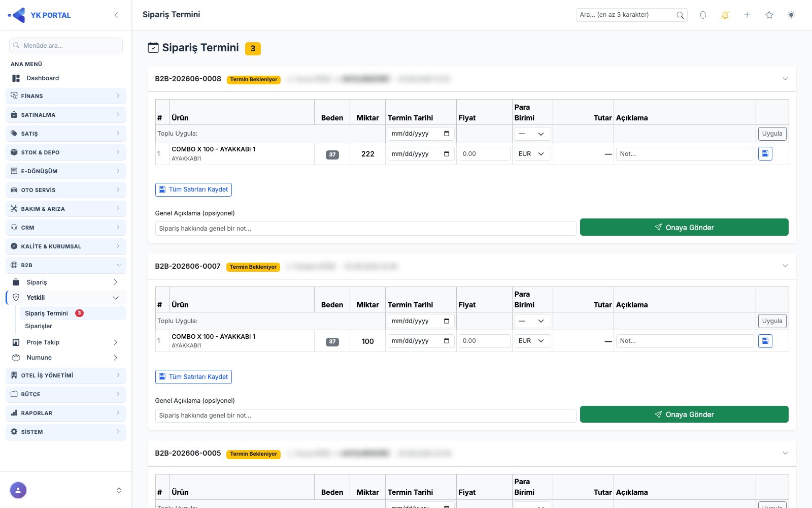This screenshot has width=812, height=508.
Task: Open row date calendar icon in order 0007
Action: 447,341
